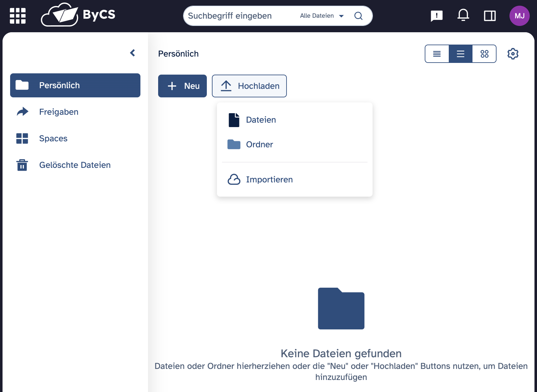This screenshot has height=392, width=537.
Task: Switch to condensed table view
Action: [x=437, y=54]
